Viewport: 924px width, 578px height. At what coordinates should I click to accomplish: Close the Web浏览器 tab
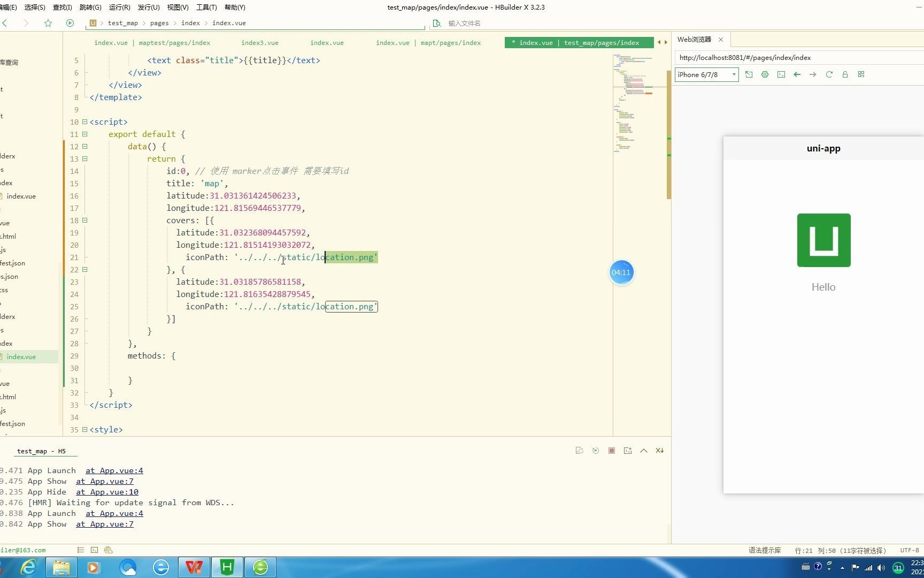tap(721, 40)
